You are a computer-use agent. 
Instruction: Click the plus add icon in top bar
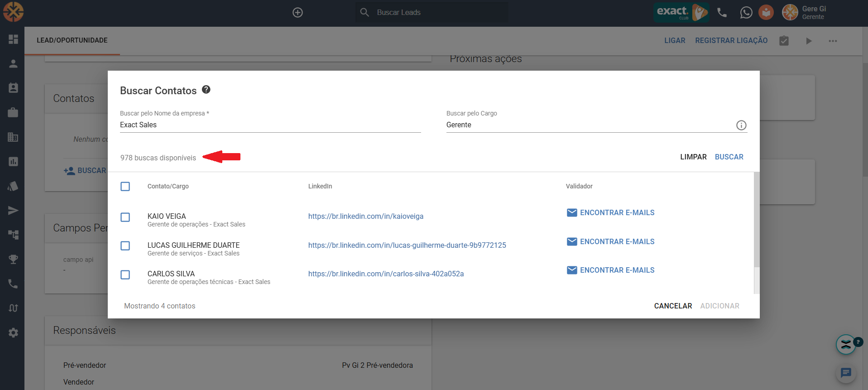click(x=297, y=13)
